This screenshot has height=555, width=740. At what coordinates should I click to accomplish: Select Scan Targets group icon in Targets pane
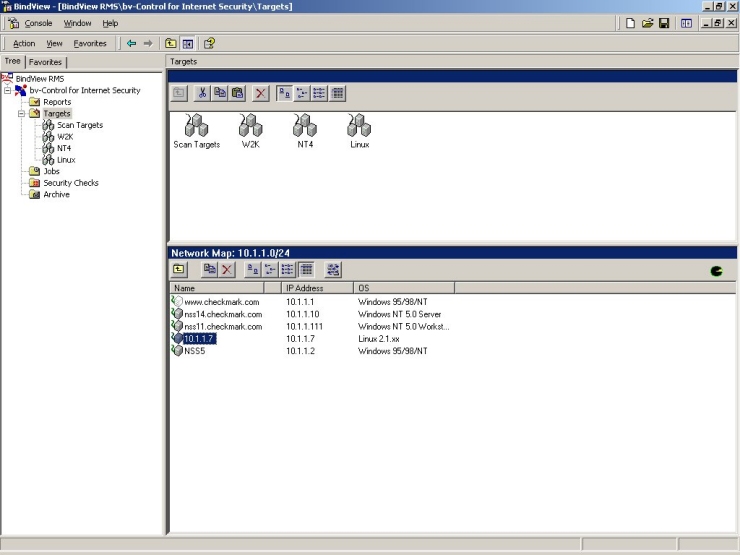point(196,131)
